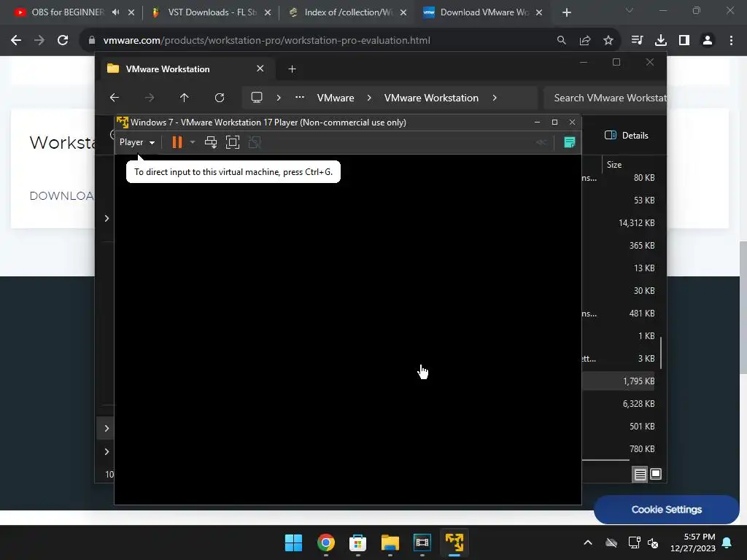Select the file sized 6,328 KB

(619, 404)
